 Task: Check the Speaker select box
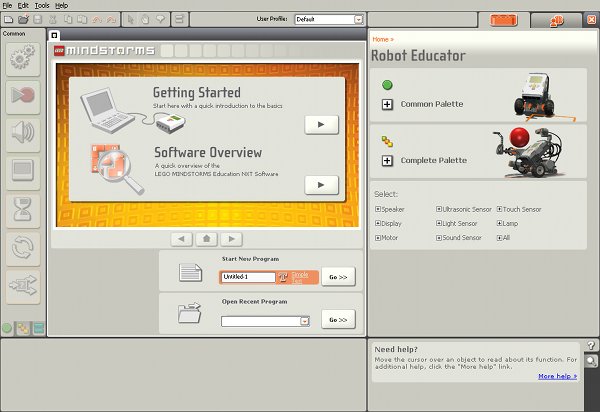pyautogui.click(x=378, y=209)
